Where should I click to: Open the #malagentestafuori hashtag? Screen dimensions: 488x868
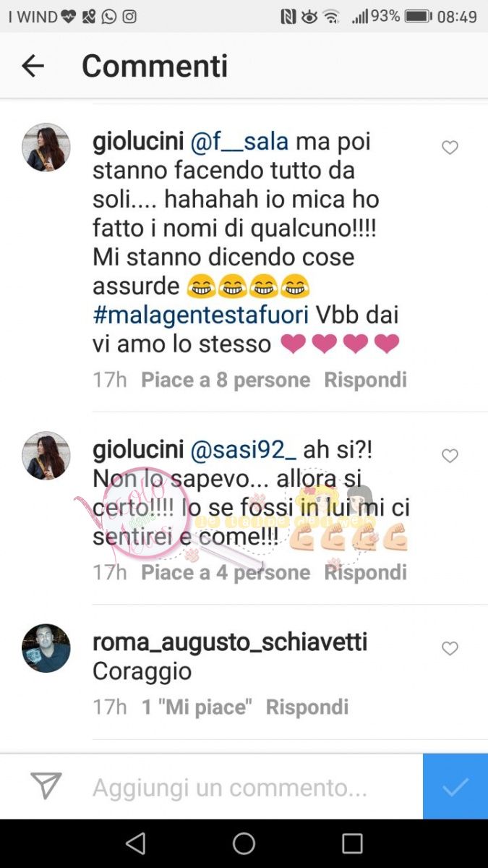click(200, 315)
